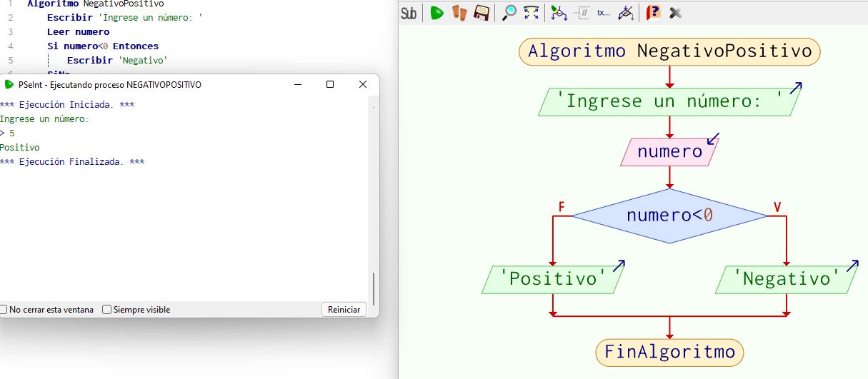Close the PSeInt execution window

coord(363,84)
